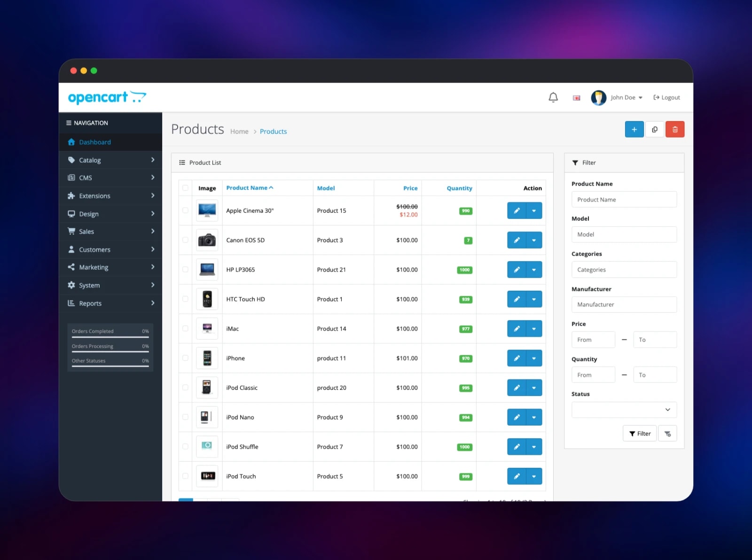Edit iPod Shuffle with pencil button
The width and height of the screenshot is (752, 560).
[517, 447]
